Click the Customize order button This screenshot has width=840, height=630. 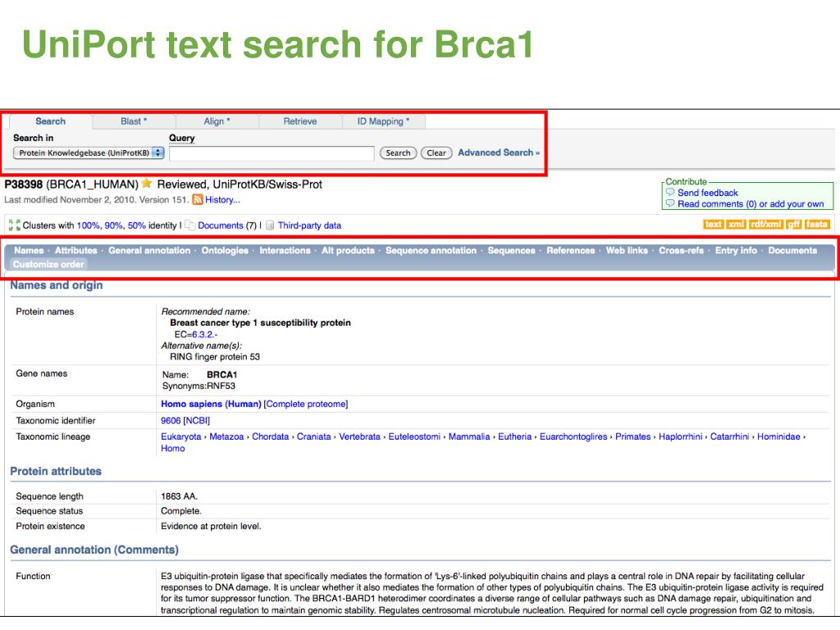pos(48,264)
